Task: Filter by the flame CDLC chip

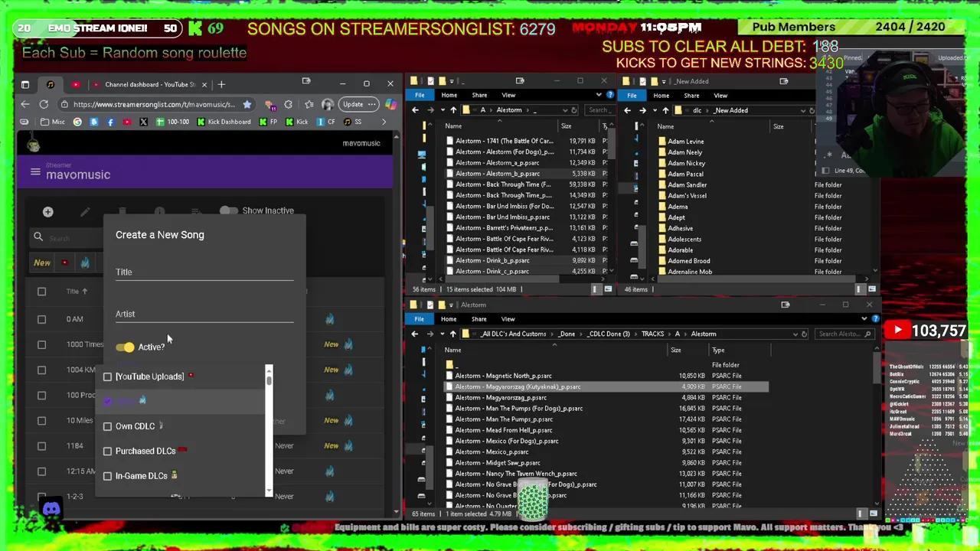Action: click(x=85, y=262)
